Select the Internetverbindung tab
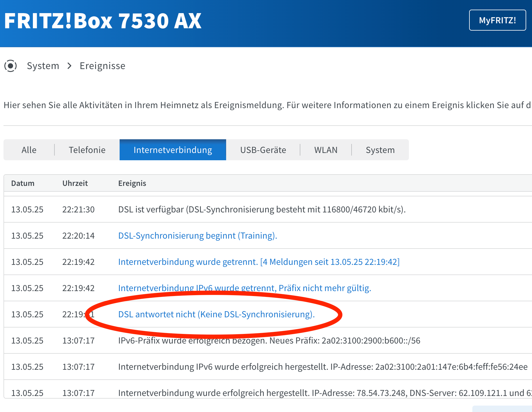The height and width of the screenshot is (412, 532). [173, 150]
